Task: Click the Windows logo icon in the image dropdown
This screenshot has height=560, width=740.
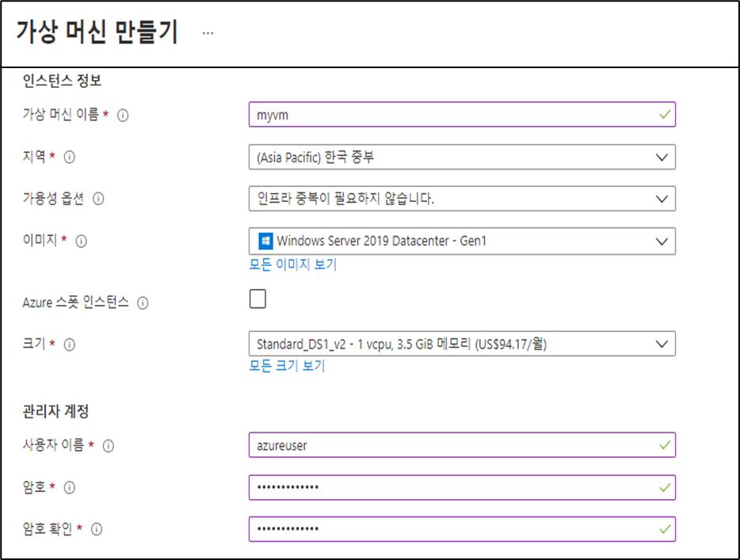Action: click(265, 241)
